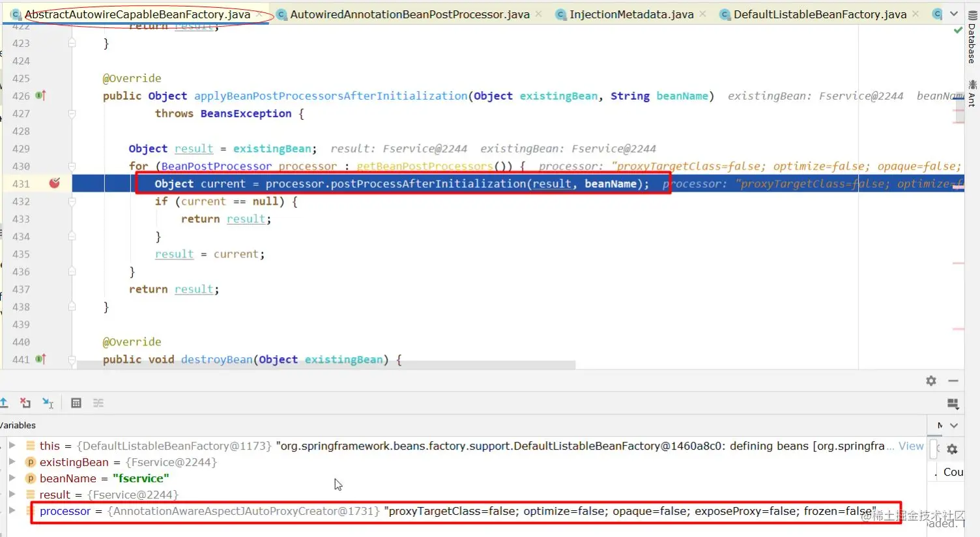This screenshot has height=537, width=980.
Task: Collapse the if block fold at line 432
Action: point(72,201)
